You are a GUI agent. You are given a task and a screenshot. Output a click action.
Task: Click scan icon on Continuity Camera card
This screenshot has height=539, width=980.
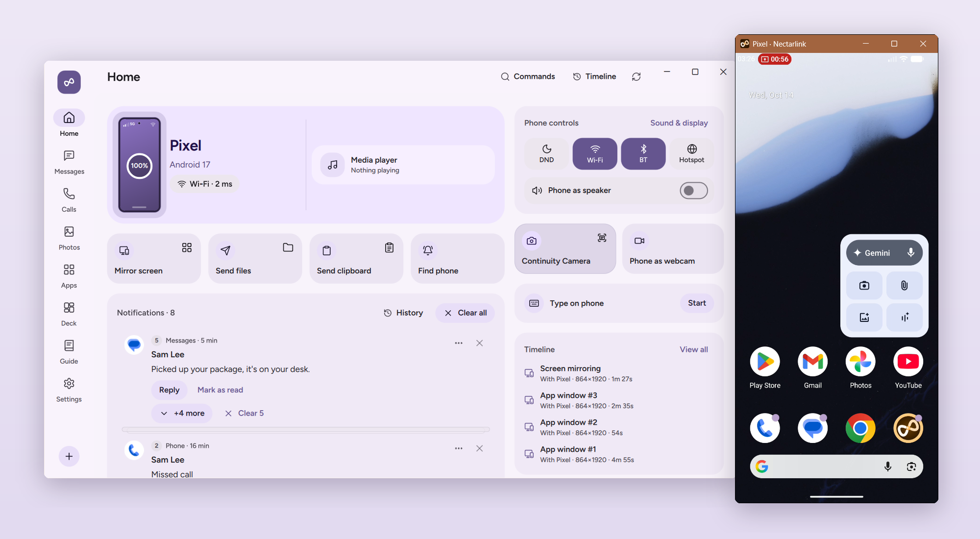coord(602,238)
